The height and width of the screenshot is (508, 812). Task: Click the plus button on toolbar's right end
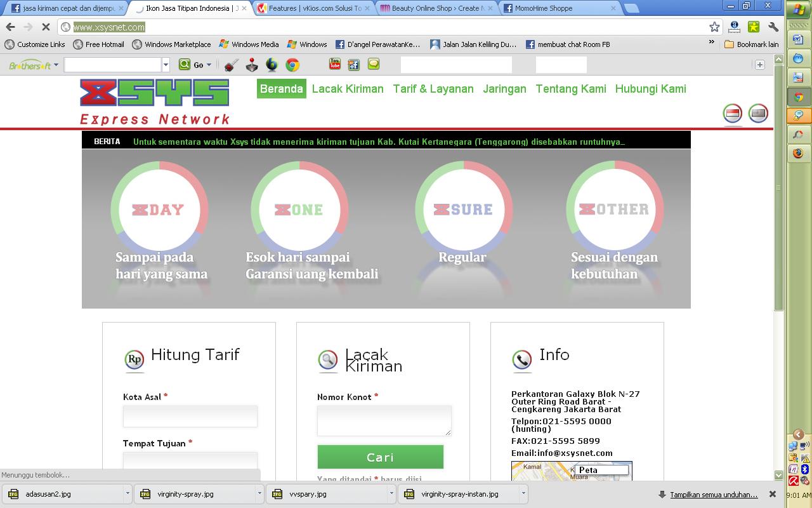coord(759,65)
